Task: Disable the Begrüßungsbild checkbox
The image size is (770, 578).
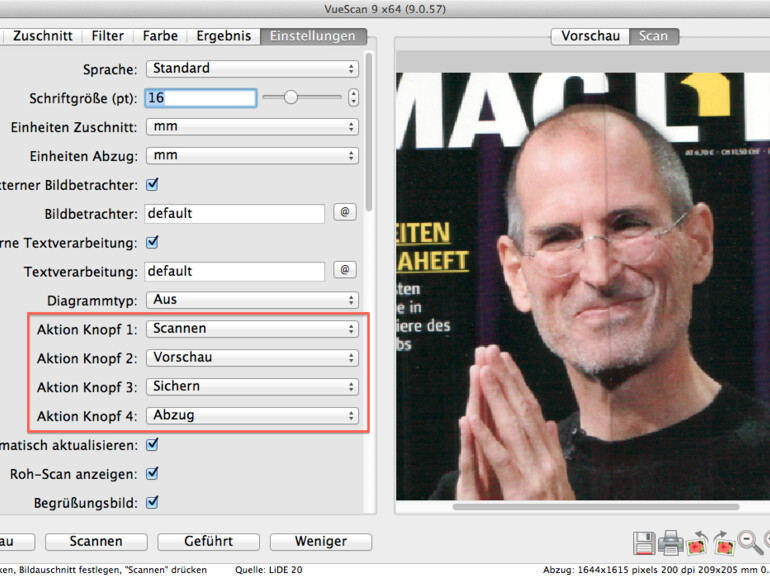Action: point(152,502)
